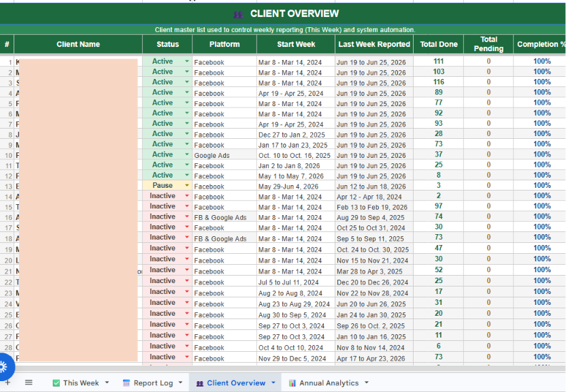This screenshot has height=392, width=566.
Task: Open the Inactive status dropdown in row 14
Action: pyautogui.click(x=186, y=196)
